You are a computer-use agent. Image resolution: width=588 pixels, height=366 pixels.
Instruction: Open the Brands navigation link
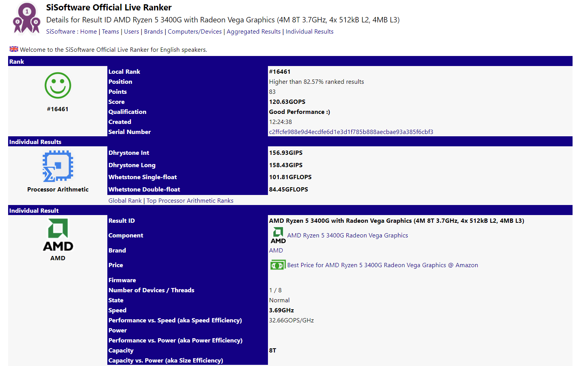click(x=153, y=32)
